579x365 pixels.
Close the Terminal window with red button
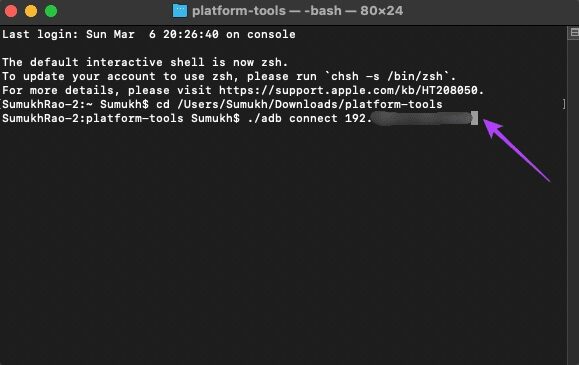[x=11, y=11]
